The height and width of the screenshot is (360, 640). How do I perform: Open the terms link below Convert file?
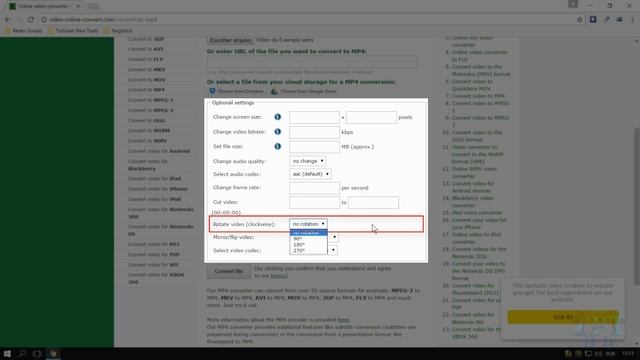coord(278,276)
